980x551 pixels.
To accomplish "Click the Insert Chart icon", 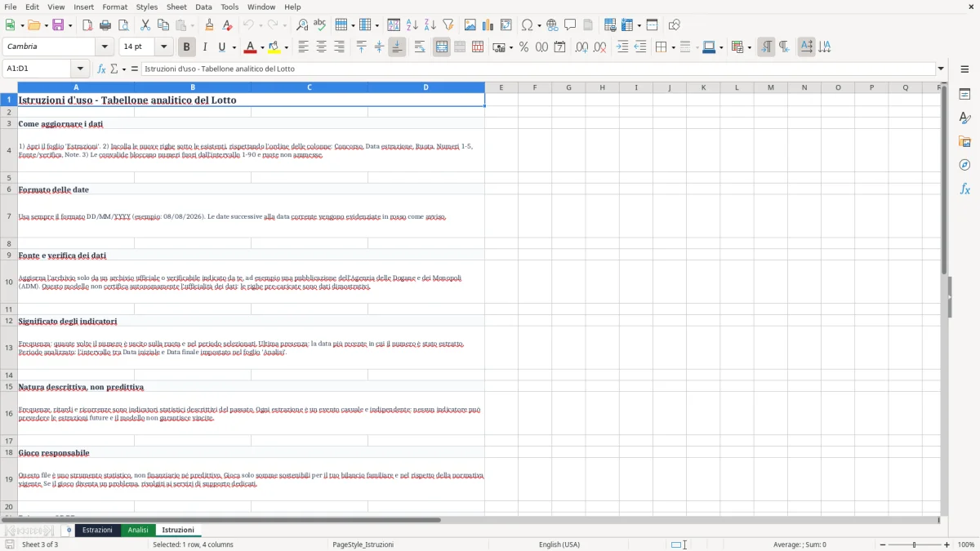I will tap(488, 25).
